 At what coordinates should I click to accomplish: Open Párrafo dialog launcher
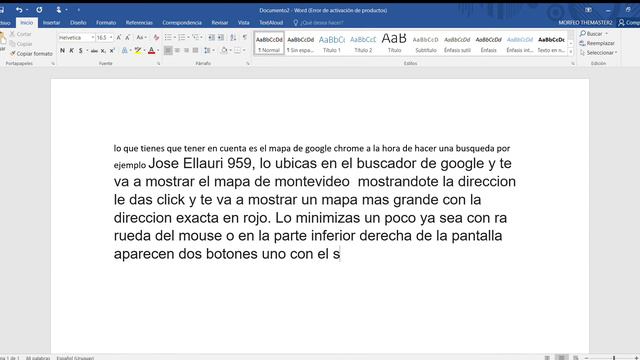(248, 64)
